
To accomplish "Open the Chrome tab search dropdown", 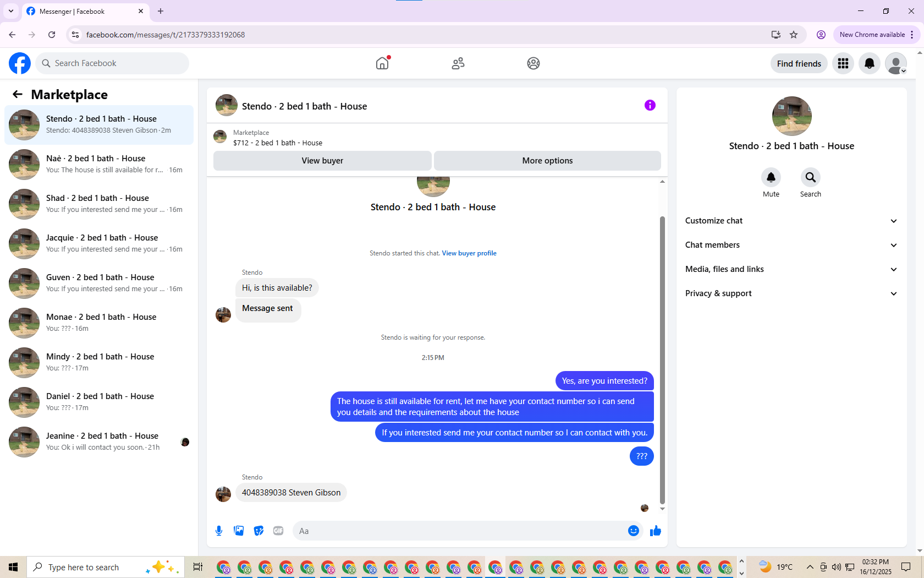I will [10, 11].
